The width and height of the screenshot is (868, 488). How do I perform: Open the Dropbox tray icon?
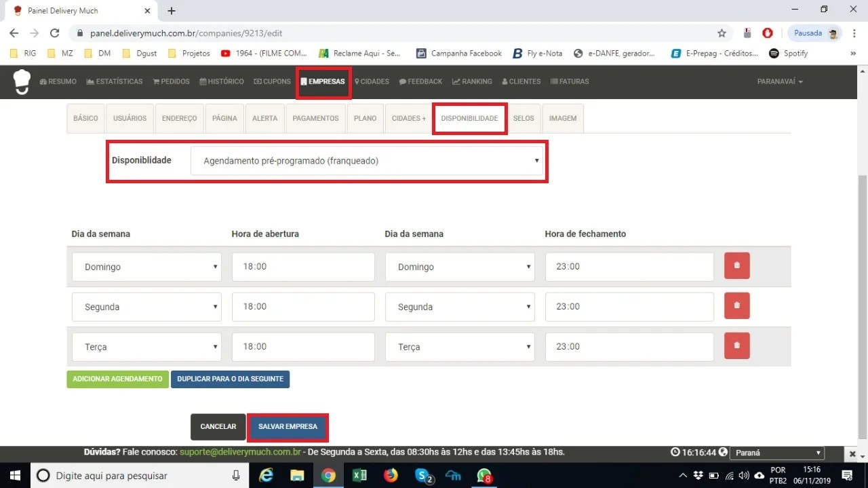tap(698, 475)
